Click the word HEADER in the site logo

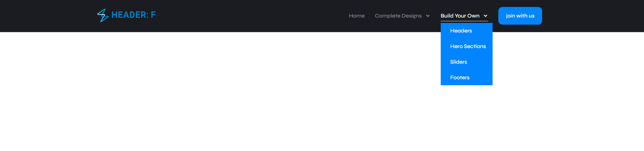click(x=129, y=15)
